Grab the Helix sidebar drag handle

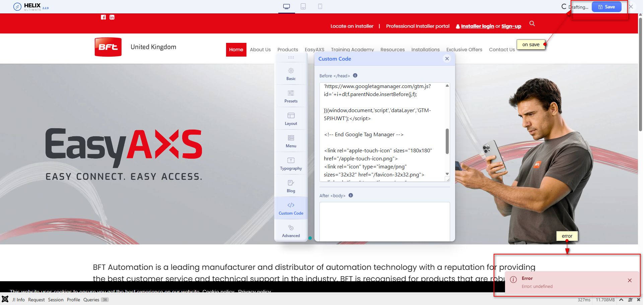(291, 58)
